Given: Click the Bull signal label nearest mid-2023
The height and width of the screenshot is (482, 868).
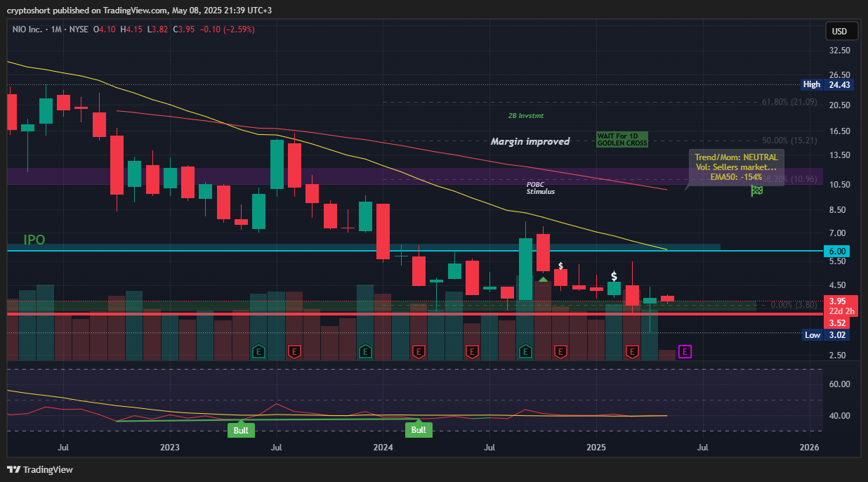Looking at the screenshot, I should (x=241, y=430).
